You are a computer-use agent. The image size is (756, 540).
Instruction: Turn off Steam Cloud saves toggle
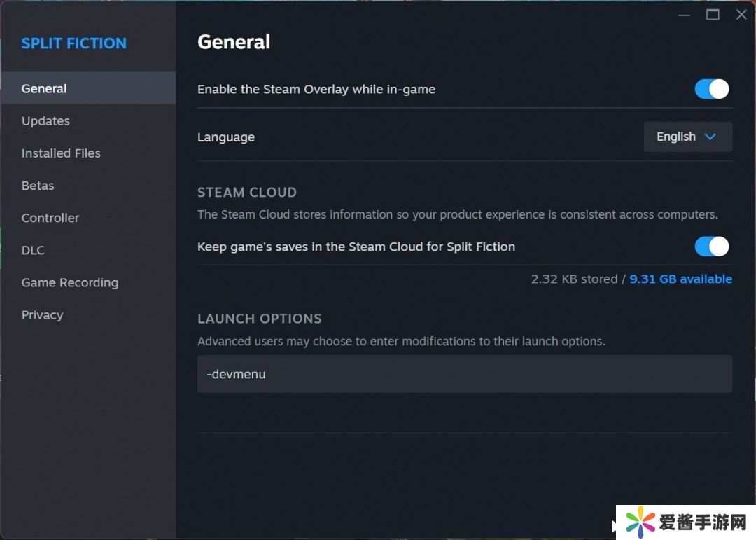[x=711, y=247]
